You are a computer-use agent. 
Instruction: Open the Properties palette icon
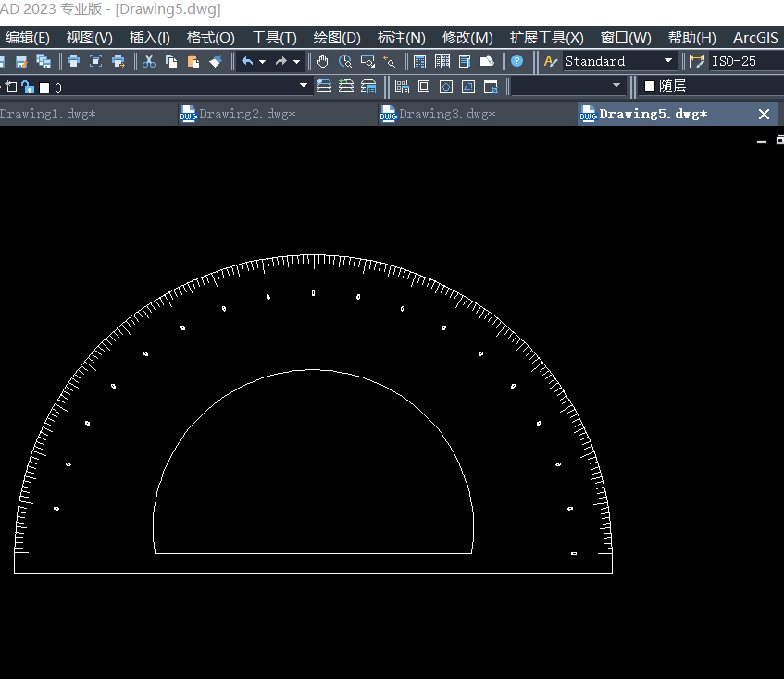420,61
